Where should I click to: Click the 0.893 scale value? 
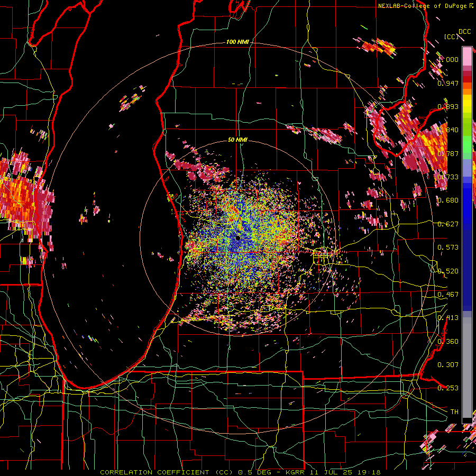click(x=448, y=106)
